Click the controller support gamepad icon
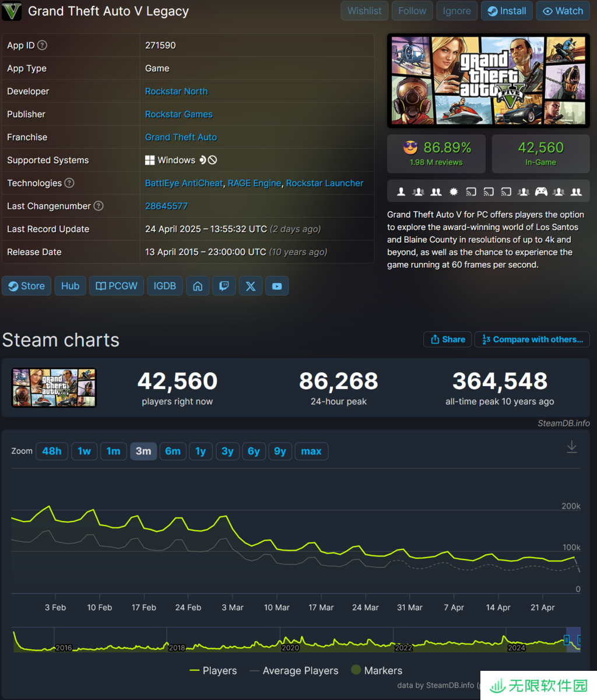 point(541,191)
